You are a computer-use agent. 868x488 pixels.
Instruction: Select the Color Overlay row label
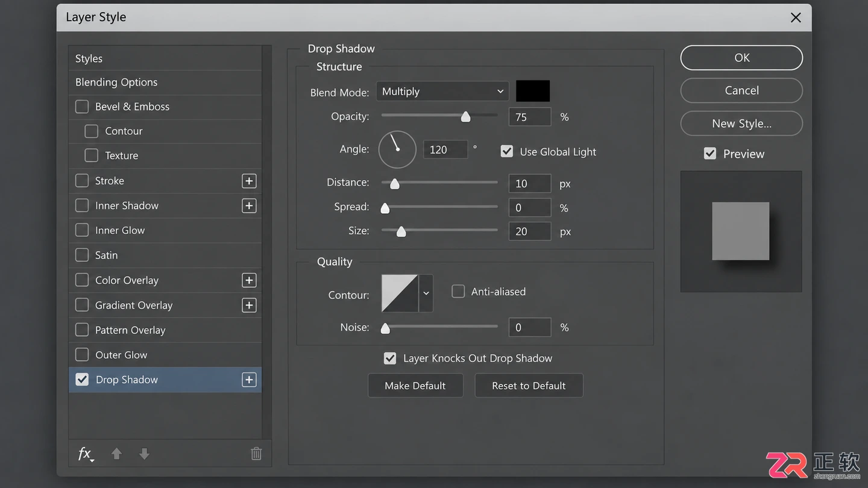coord(127,280)
